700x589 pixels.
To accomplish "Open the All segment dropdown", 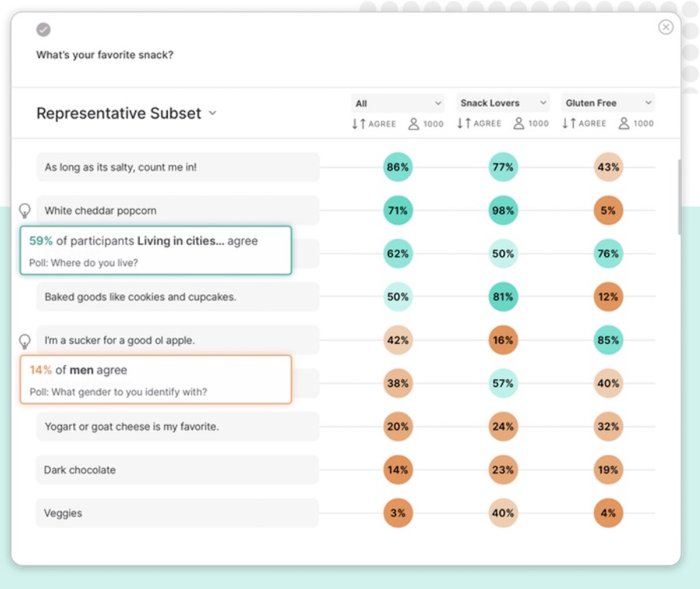I will [397, 103].
